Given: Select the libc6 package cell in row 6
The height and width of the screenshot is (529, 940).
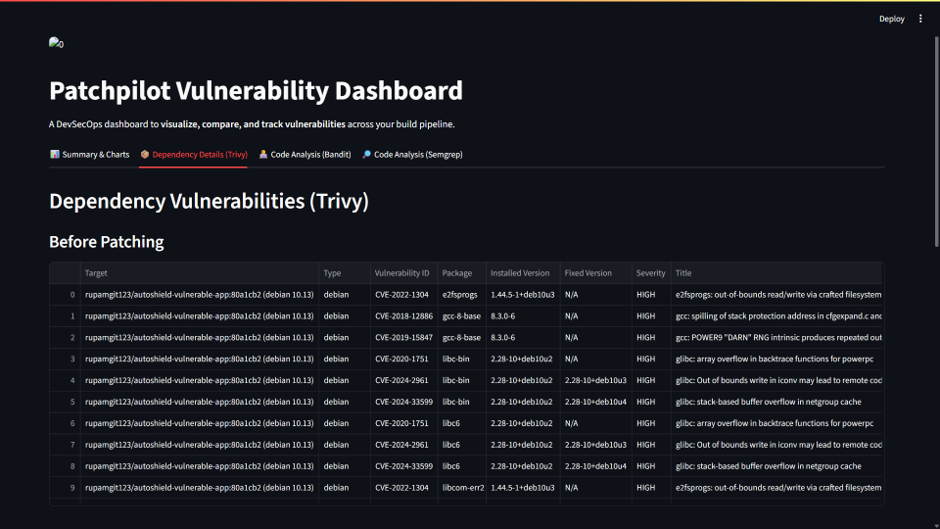Looking at the screenshot, I should click(462, 423).
